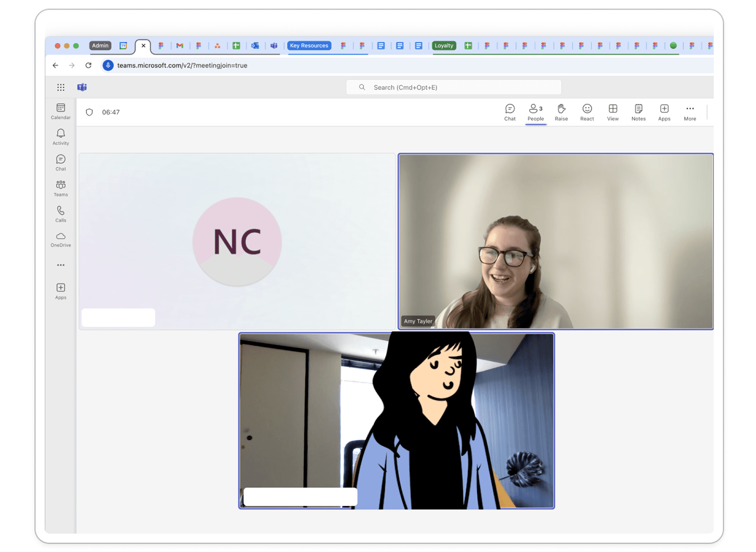
Task: Go to Teams in the left sidebar
Action: pyautogui.click(x=61, y=189)
